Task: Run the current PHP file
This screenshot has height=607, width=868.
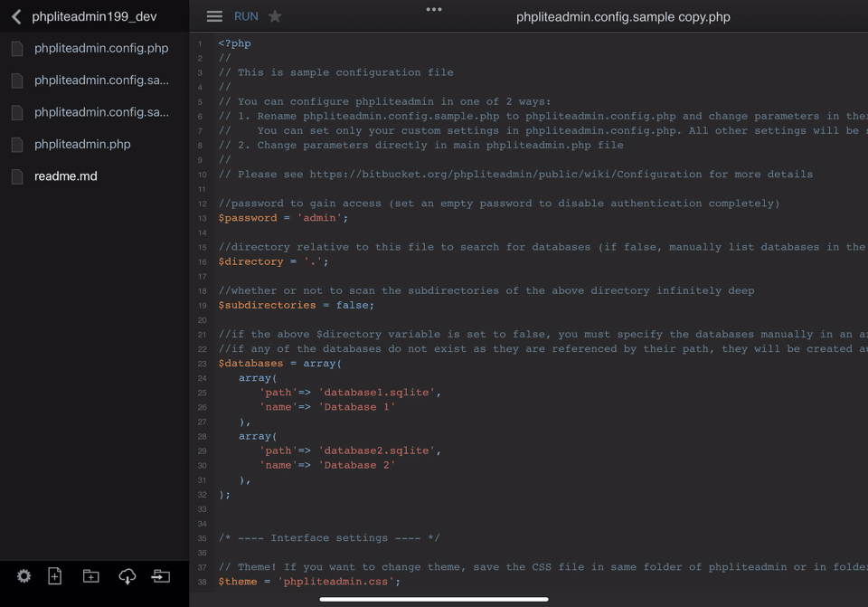Action: coord(246,16)
